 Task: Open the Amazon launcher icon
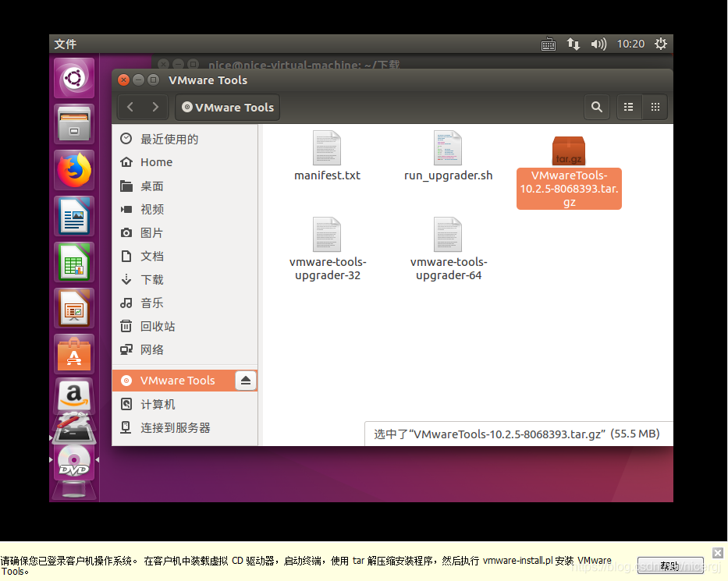(74, 396)
